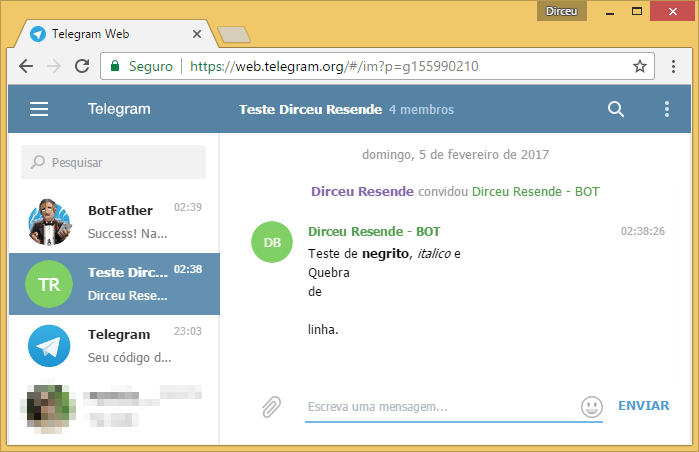This screenshot has height=452, width=699.
Task: Click the Telegram paper plane avatar
Action: (x=49, y=346)
